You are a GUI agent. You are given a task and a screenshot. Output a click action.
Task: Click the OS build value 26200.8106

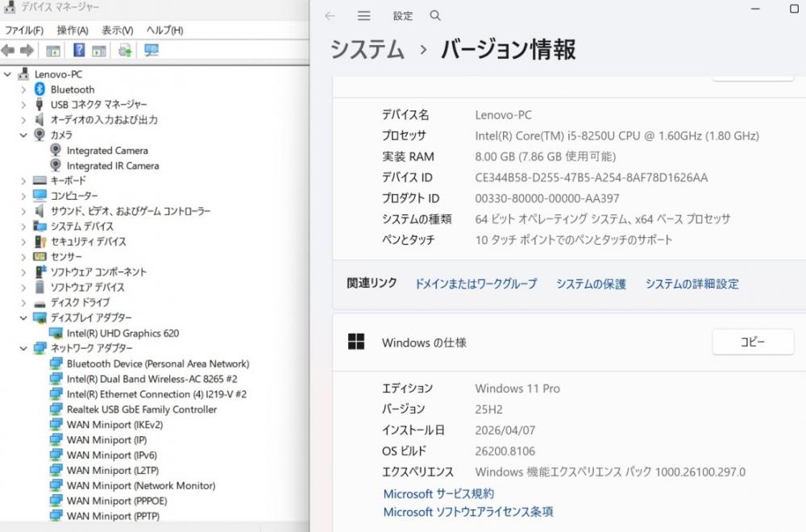coord(505,451)
